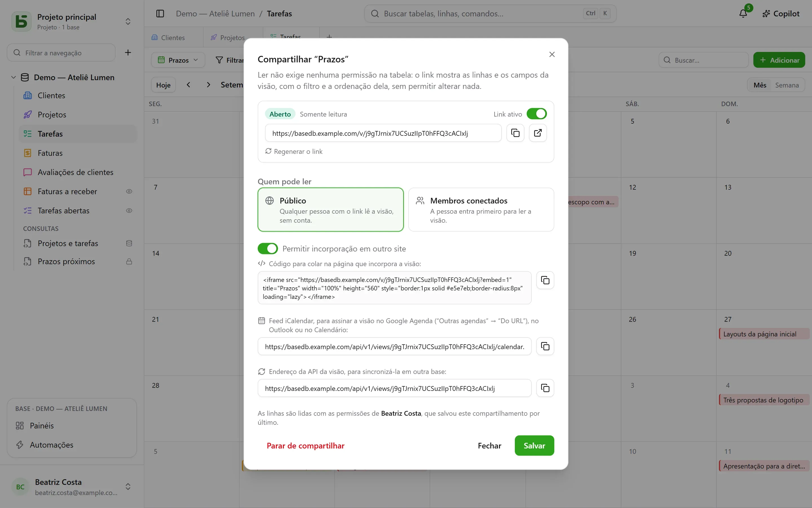This screenshot has width=812, height=508.
Task: Add a new table tab
Action: pyautogui.click(x=329, y=37)
